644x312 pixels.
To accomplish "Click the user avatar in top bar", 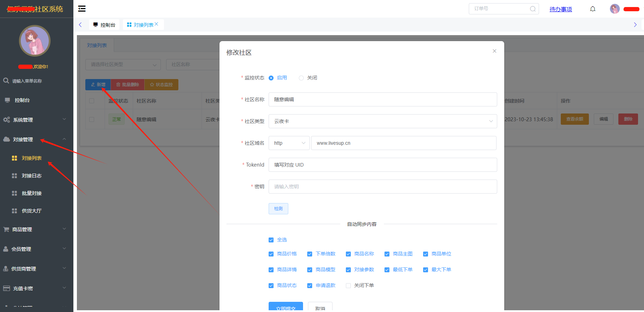I will 615,9.
